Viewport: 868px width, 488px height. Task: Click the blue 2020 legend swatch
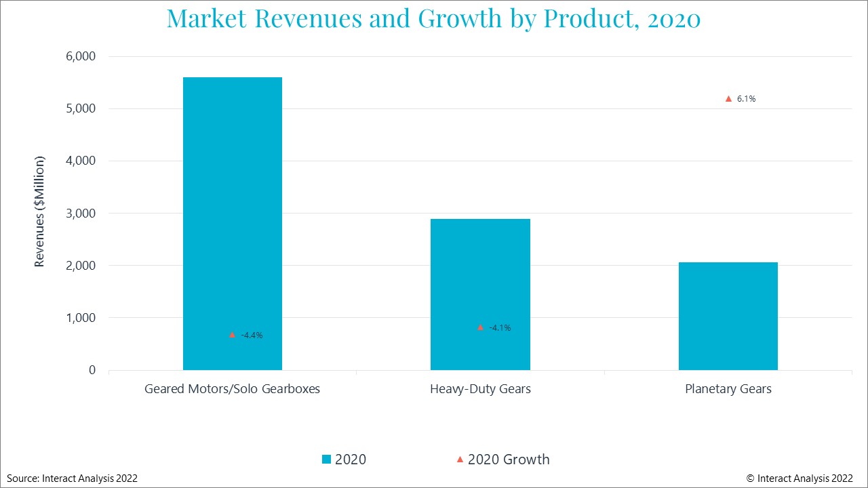pos(326,460)
